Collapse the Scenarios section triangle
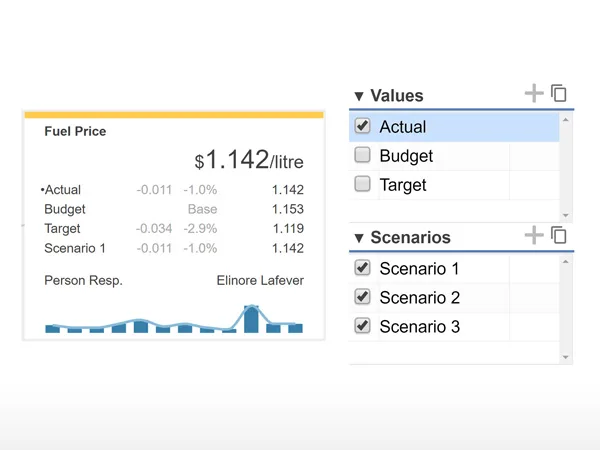 pyautogui.click(x=359, y=238)
